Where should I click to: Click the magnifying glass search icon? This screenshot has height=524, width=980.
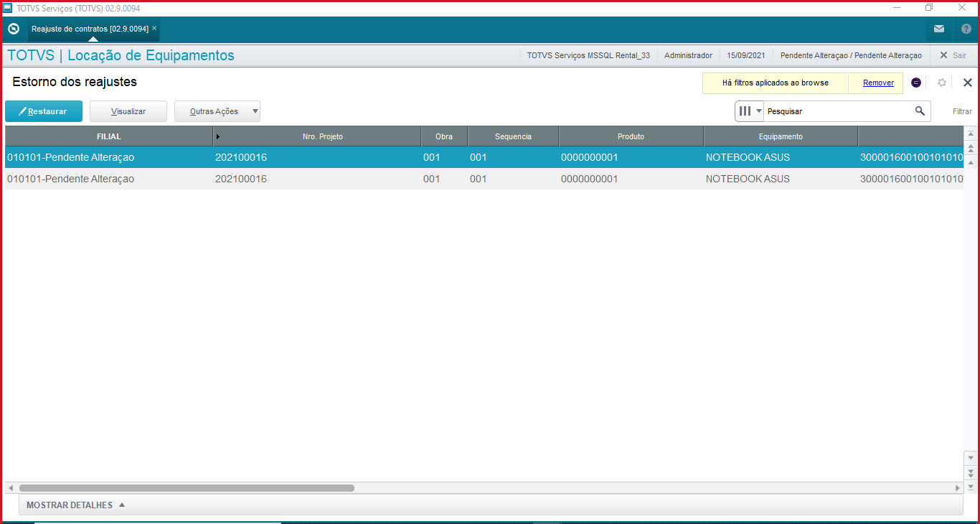[920, 111]
